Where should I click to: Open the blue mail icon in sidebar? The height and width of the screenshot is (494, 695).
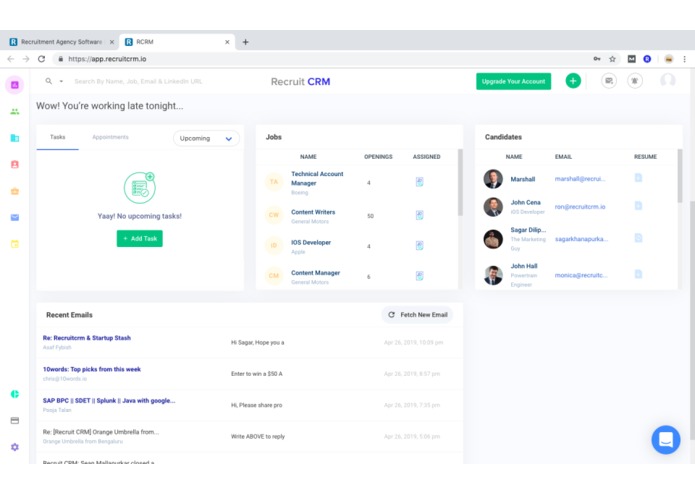pos(15,217)
